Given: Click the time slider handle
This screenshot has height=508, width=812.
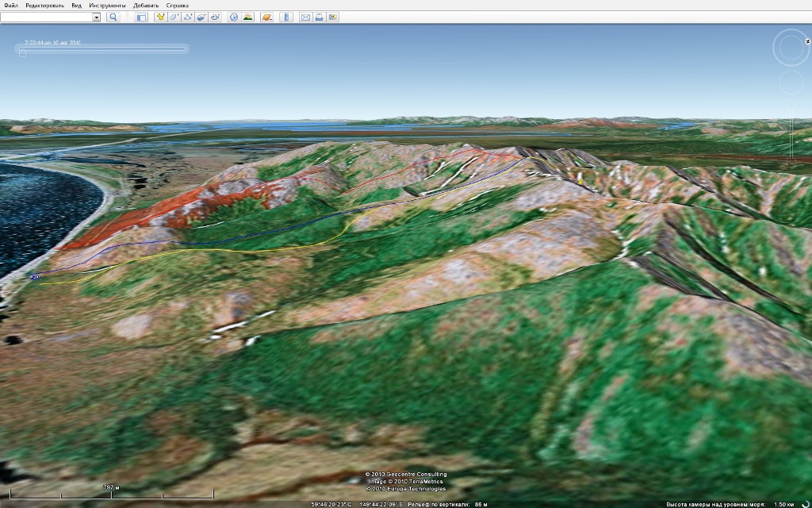Looking at the screenshot, I should click(x=22, y=53).
